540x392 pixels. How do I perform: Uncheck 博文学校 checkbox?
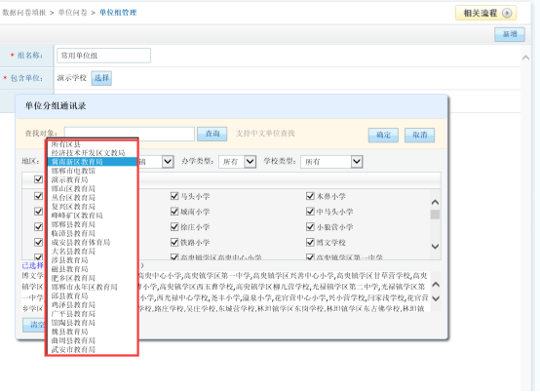click(x=310, y=242)
